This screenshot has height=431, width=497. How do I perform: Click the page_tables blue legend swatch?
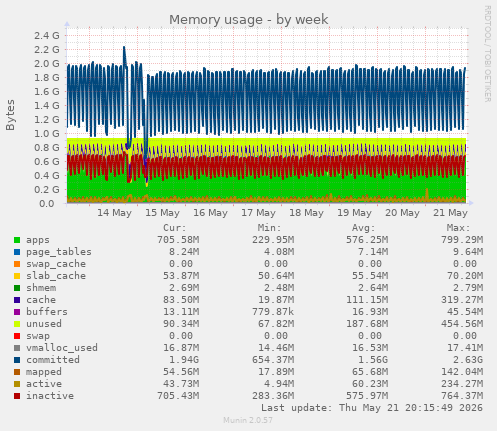click(17, 252)
